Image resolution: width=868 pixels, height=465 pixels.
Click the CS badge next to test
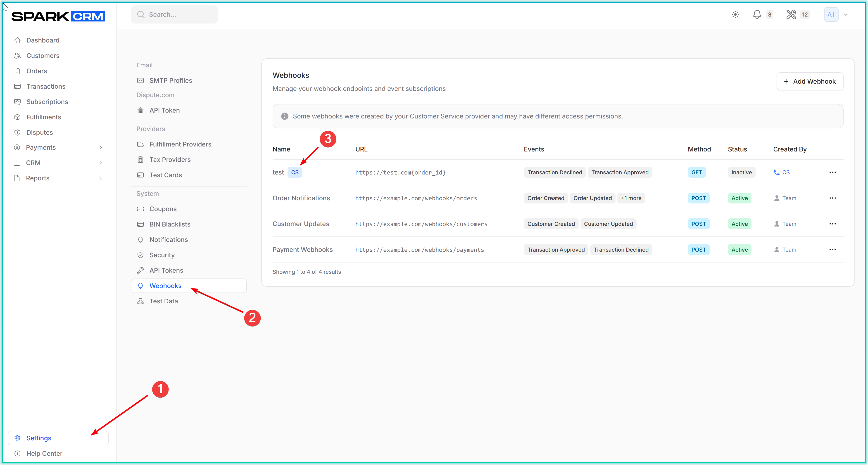(x=295, y=172)
